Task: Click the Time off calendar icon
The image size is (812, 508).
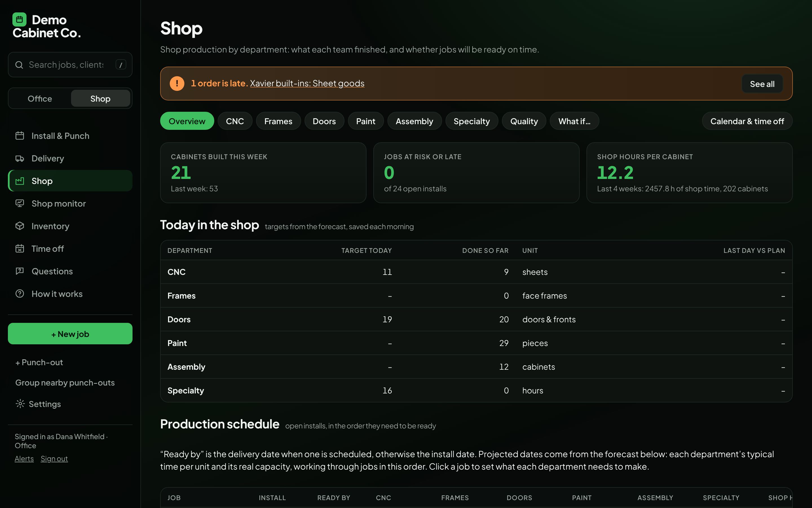Action: 20,249
